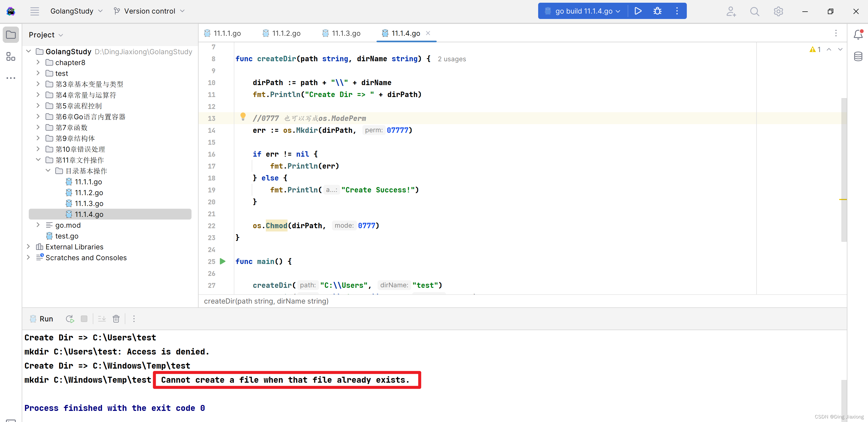The height and width of the screenshot is (422, 868).
Task: Switch to the 11.1.2.go tab
Action: (x=282, y=33)
